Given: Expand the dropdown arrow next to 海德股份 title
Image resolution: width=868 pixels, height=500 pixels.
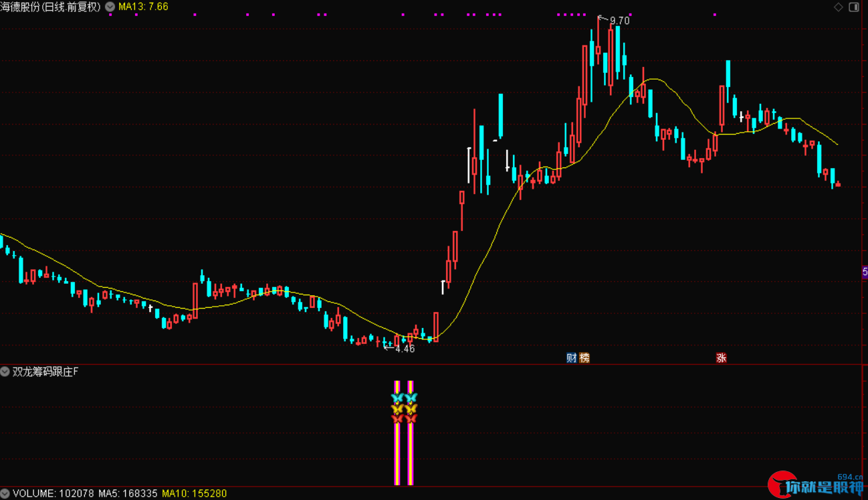Looking at the screenshot, I should click(x=109, y=7).
